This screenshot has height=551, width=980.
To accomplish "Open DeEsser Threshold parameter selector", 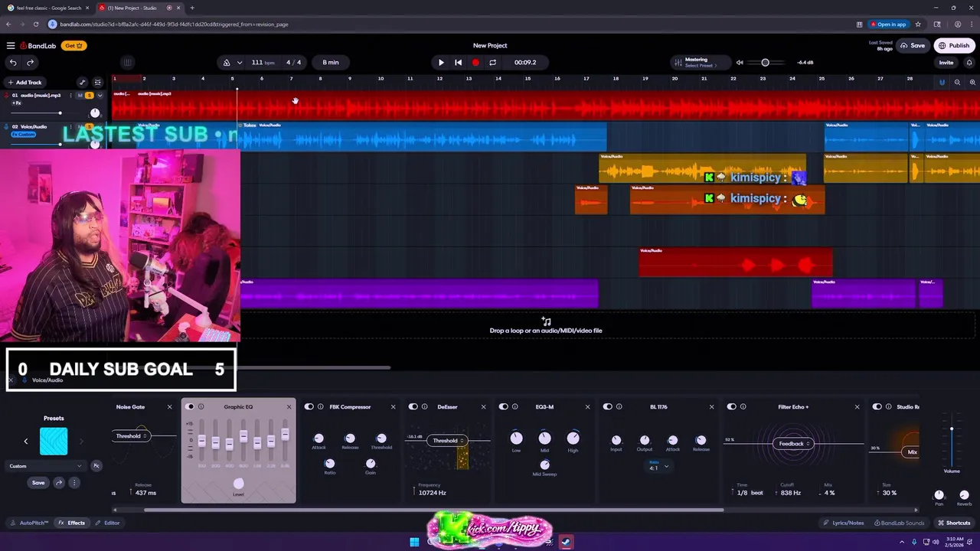I will point(448,441).
